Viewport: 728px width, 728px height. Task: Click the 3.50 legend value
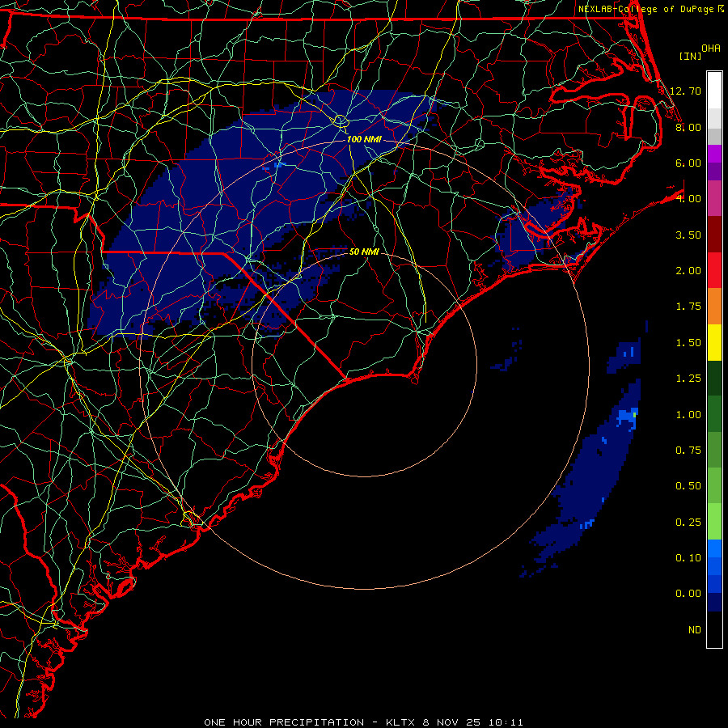tap(688, 235)
